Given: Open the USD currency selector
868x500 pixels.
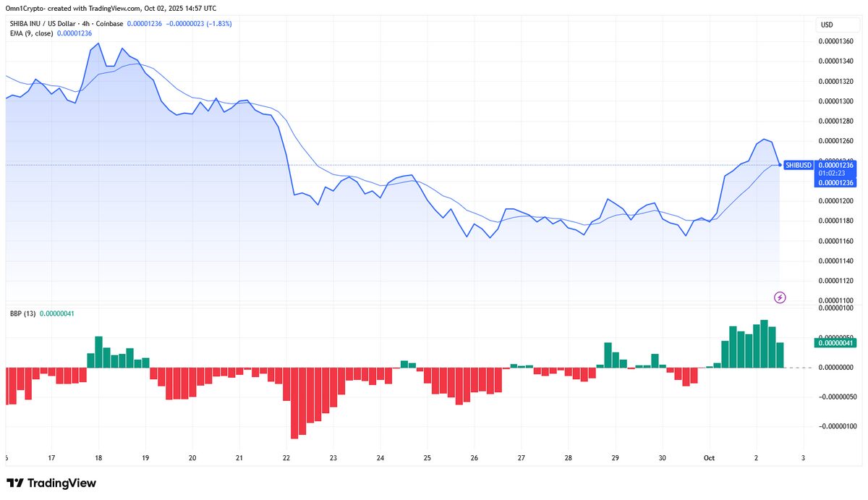Looking at the screenshot, I should coord(827,25).
